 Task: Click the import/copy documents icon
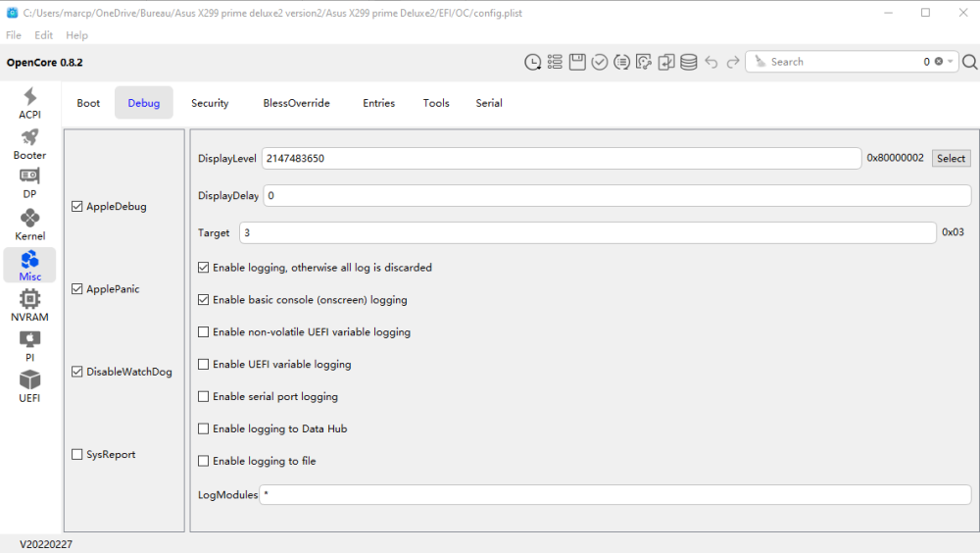click(666, 62)
